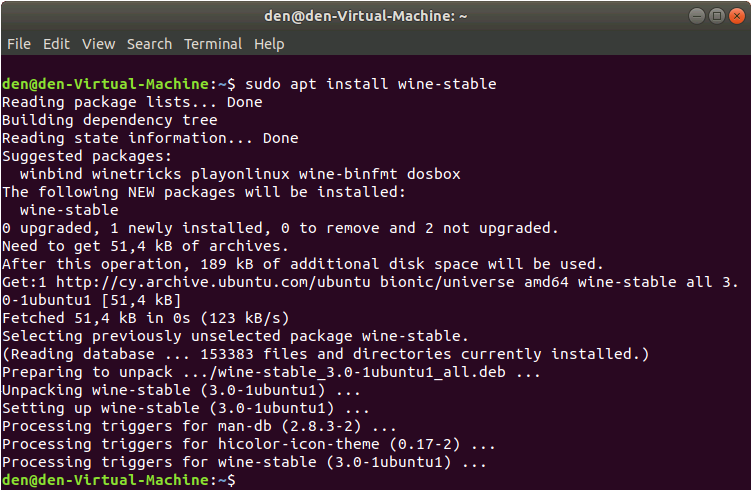Image resolution: width=753 pixels, height=491 pixels.
Task: Minimize the terminal window
Action: [x=696, y=16]
